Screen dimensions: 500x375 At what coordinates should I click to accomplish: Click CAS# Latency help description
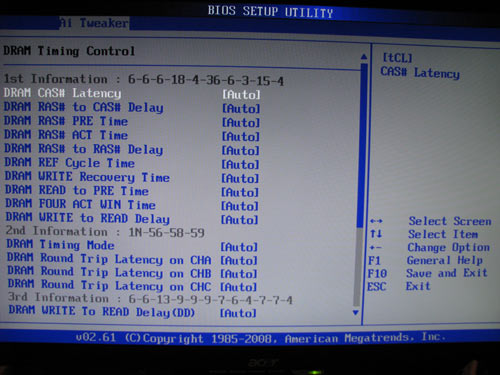(x=420, y=73)
